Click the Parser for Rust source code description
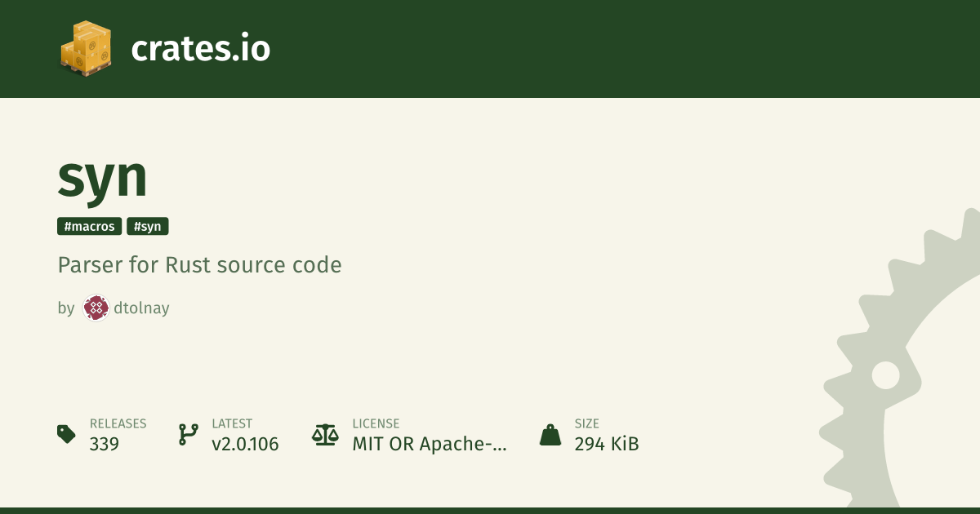Viewport: 980px width, 514px height. pyautogui.click(x=200, y=265)
